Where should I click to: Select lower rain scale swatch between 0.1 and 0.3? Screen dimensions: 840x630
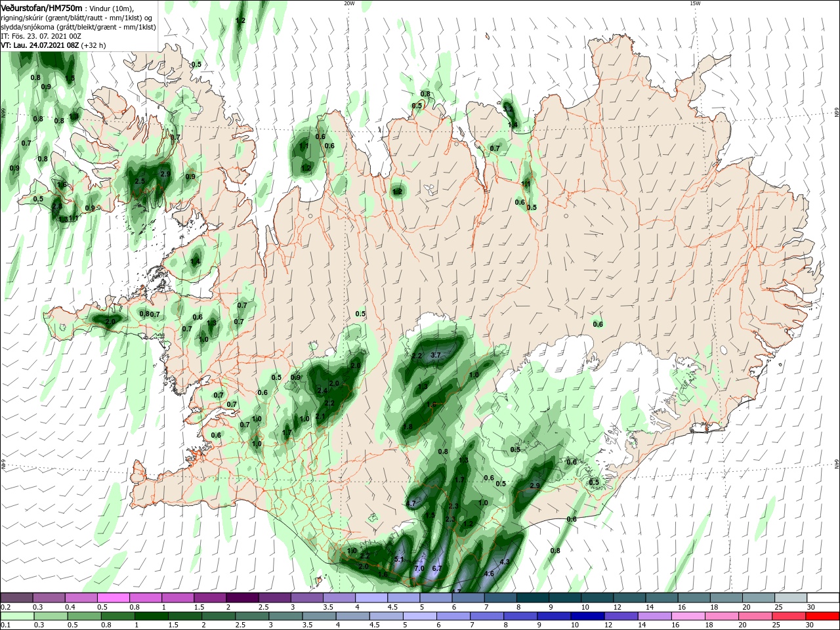(x=17, y=616)
